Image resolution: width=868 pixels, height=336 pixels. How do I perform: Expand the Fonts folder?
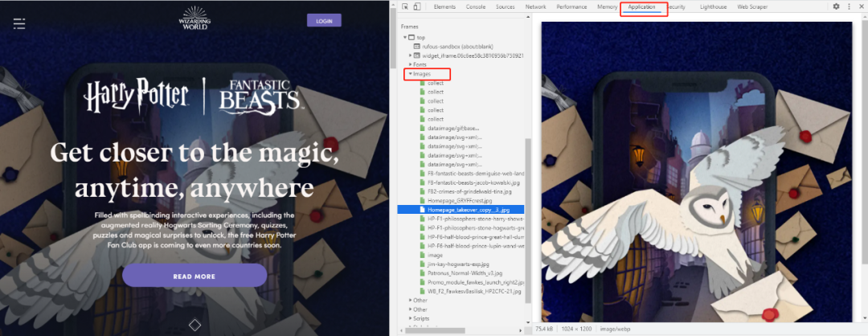410,65
